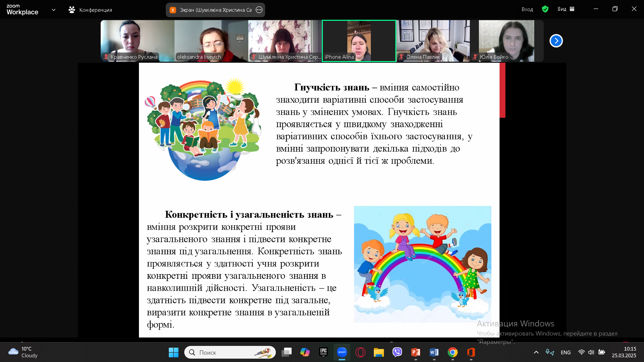This screenshot has height=362, width=644.
Task: Open Zoom from the taskbar
Action: tap(342, 352)
